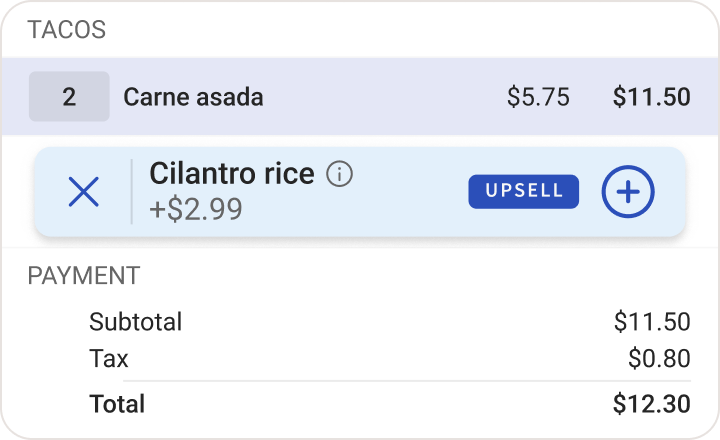The image size is (720, 440).
Task: Click the $5.75 unit price
Action: (538, 97)
